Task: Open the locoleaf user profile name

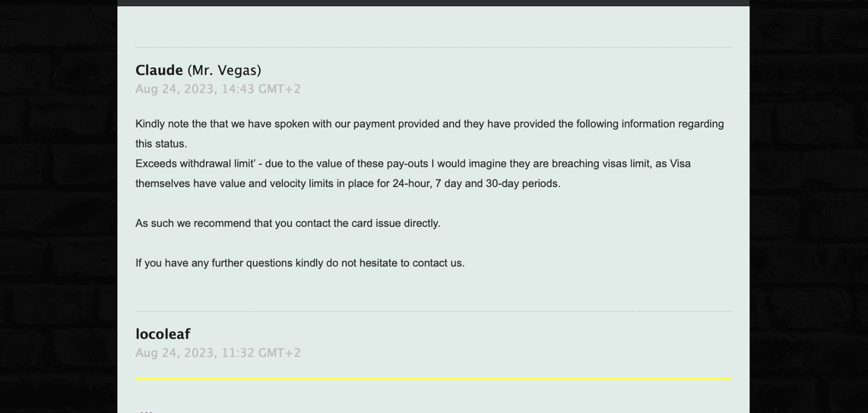Action: (x=163, y=334)
